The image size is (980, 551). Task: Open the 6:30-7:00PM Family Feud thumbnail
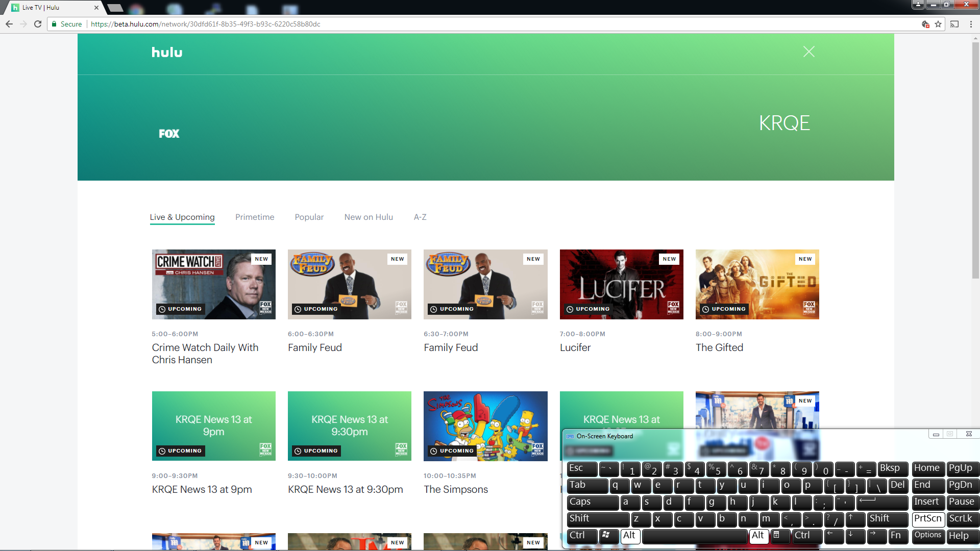485,284
